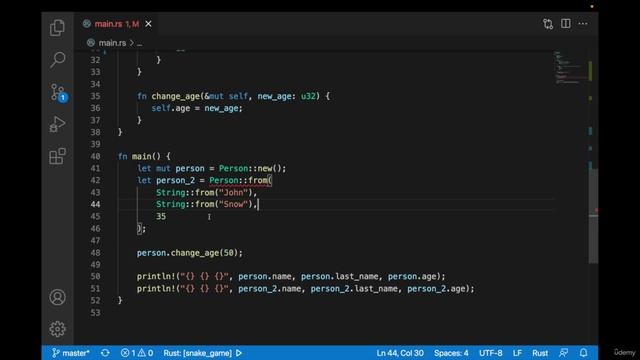Click the Rust language mode selector
640x360 pixels.
540,353
